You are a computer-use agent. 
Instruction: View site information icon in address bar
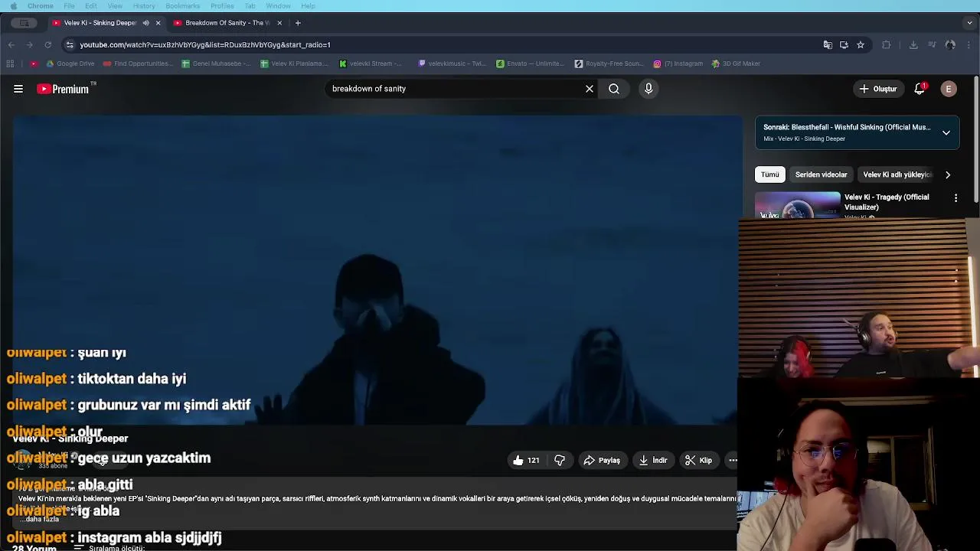(70, 45)
